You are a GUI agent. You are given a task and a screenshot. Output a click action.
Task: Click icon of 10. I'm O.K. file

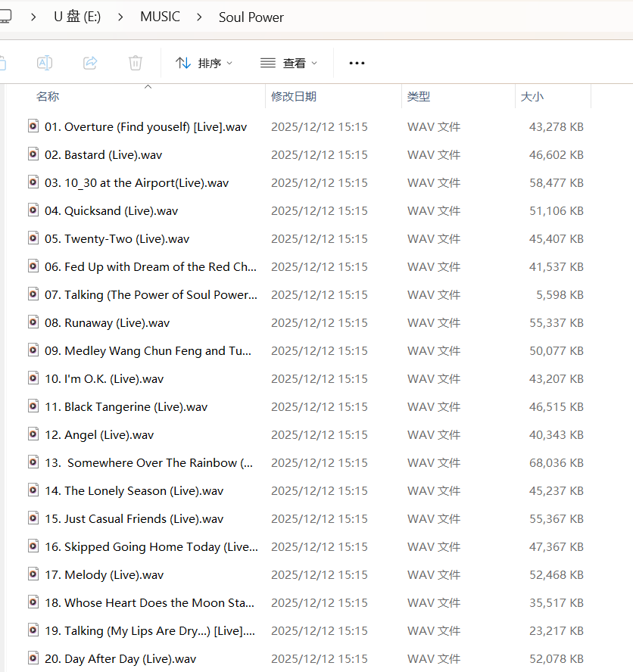[33, 378]
